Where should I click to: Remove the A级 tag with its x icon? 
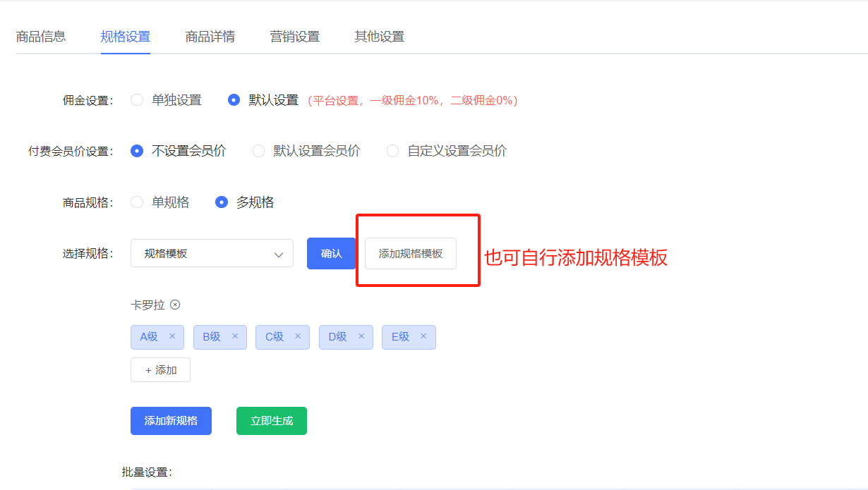click(x=172, y=336)
